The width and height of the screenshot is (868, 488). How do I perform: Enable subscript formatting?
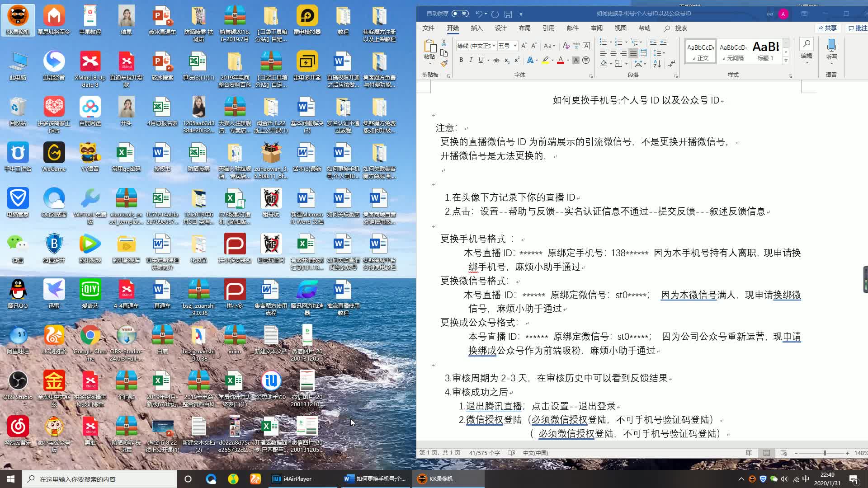pyautogui.click(x=506, y=60)
